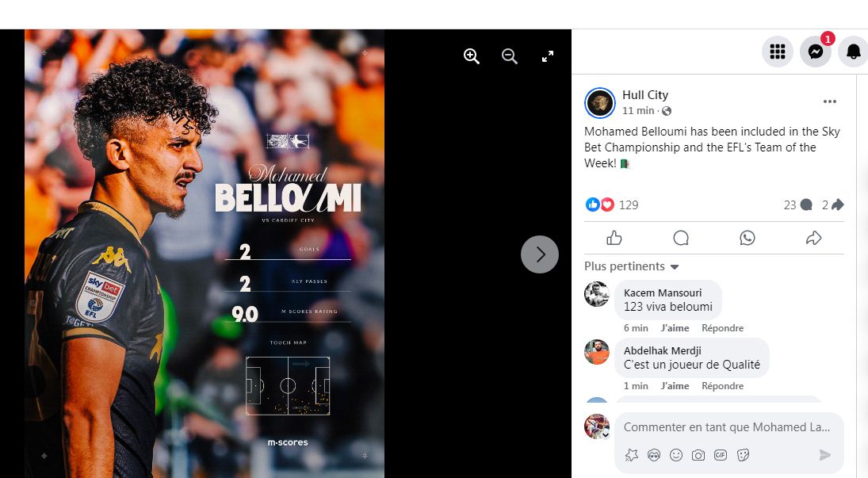Focus the comment input field
Screen dimensions: 868x478
[x=726, y=427]
